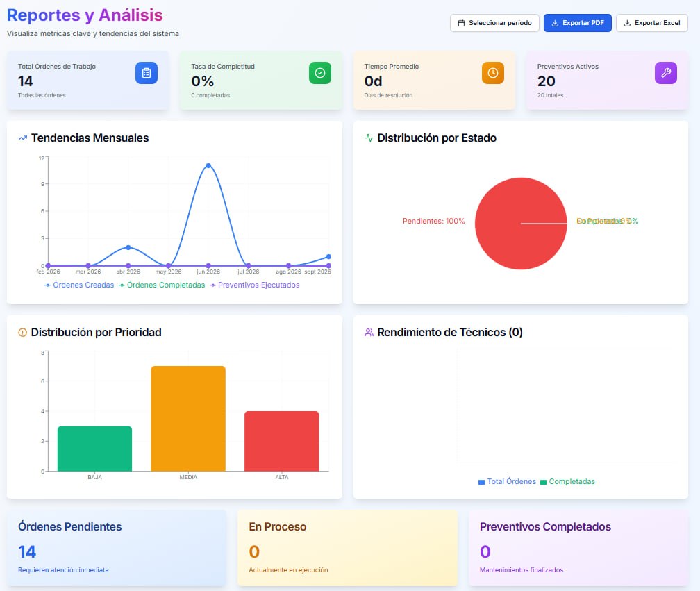Click the jun 2026 peak data point
This screenshot has width=700, height=591.
click(208, 165)
